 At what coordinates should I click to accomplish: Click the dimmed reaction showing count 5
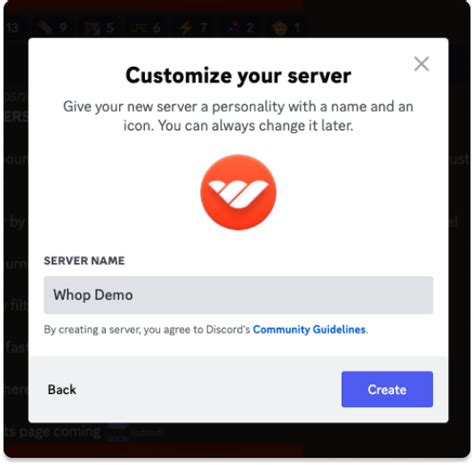pos(99,28)
